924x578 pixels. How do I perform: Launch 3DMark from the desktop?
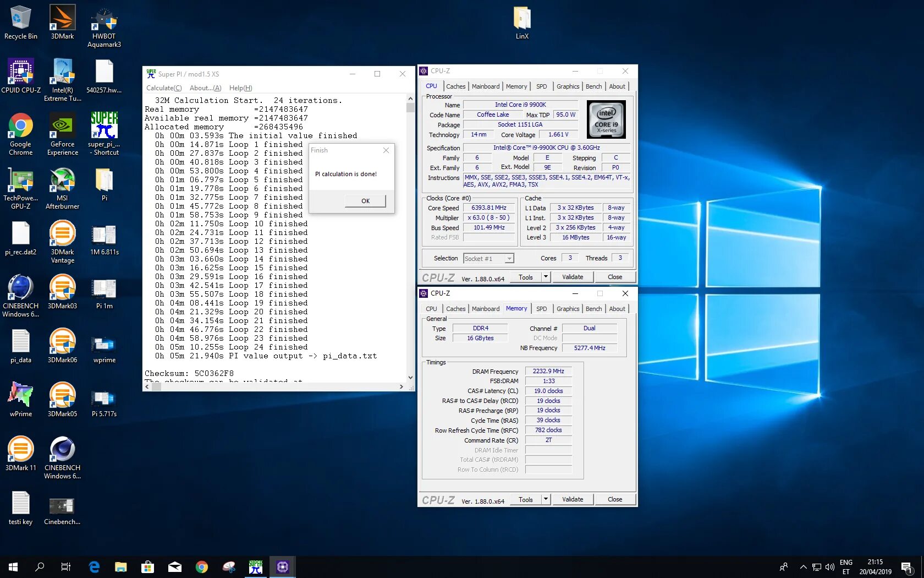coord(62,22)
